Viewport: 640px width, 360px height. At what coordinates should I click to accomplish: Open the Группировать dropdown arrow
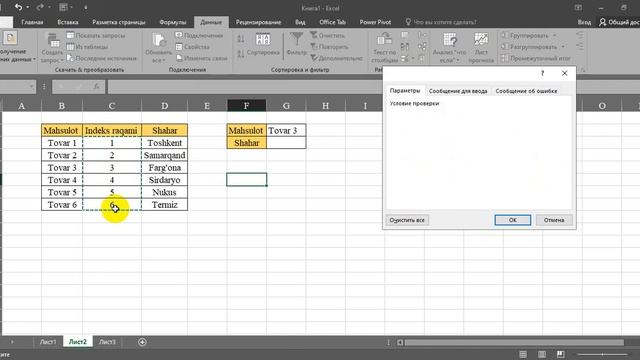point(555,36)
